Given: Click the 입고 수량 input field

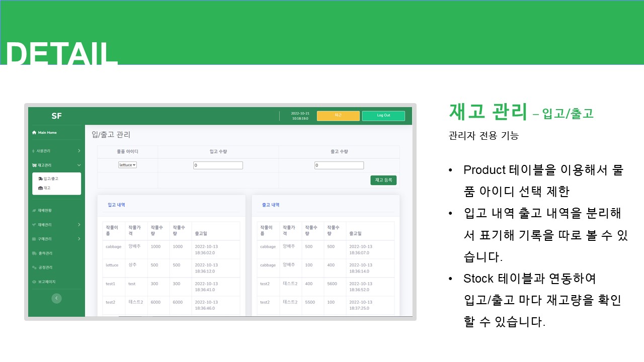Looking at the screenshot, I should (x=218, y=165).
